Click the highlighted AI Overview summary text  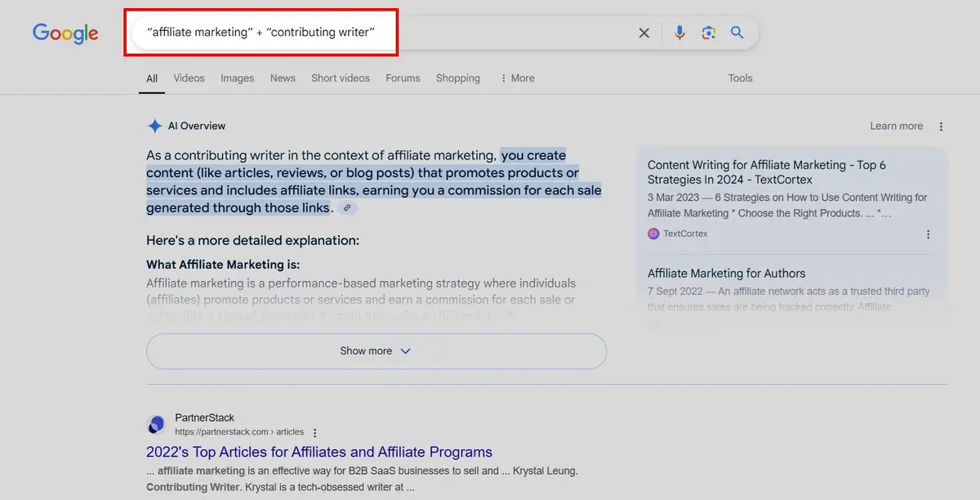click(x=374, y=181)
